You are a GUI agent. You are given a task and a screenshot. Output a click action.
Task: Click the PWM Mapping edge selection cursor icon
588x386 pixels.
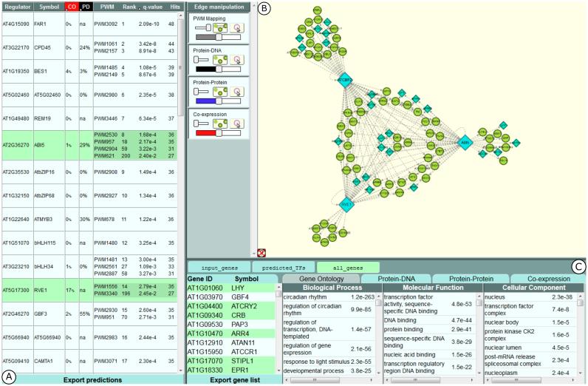tap(238, 27)
